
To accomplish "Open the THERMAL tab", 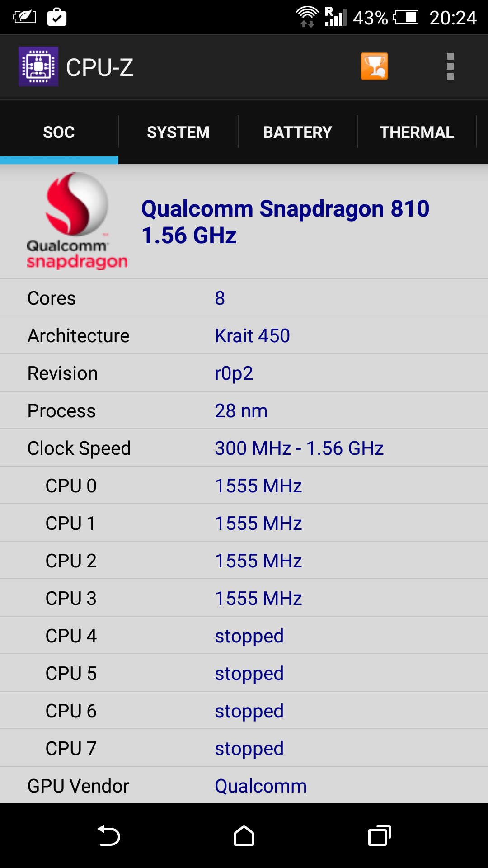I will coord(417,132).
